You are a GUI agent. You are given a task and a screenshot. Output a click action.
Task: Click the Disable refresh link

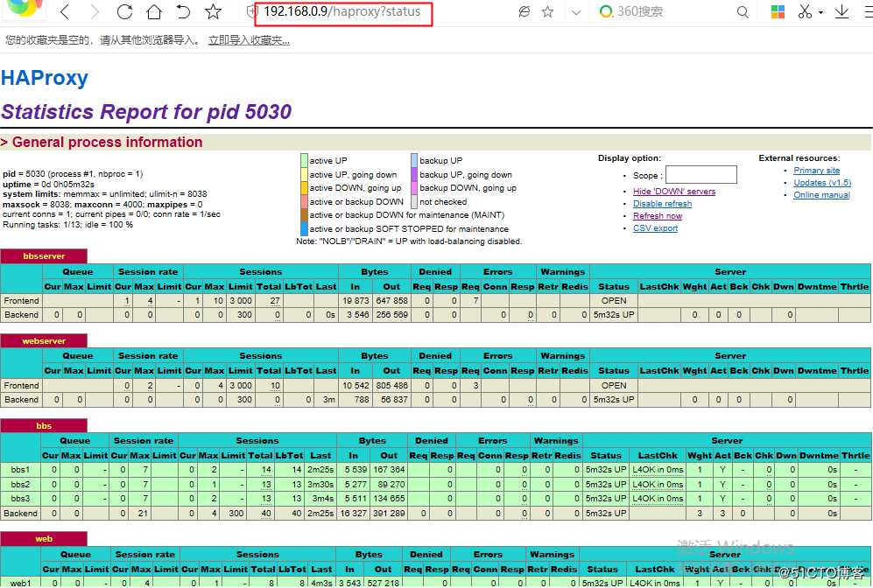[663, 204]
